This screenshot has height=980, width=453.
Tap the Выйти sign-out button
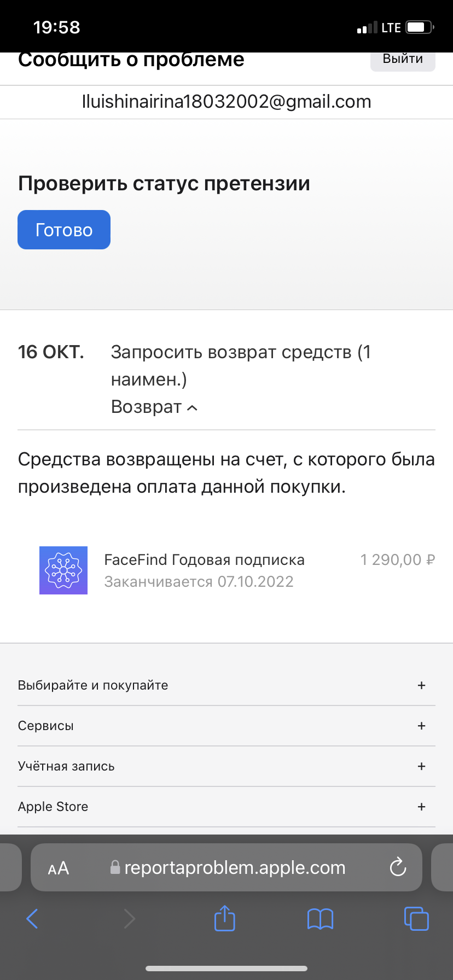403,60
